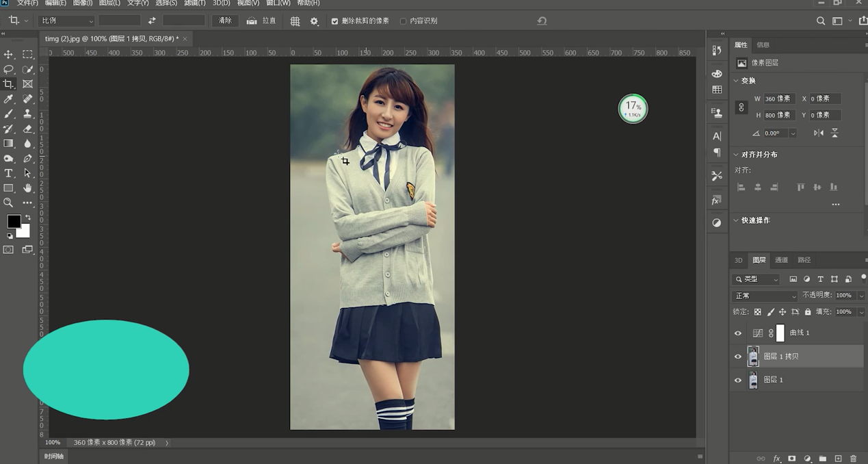
Task: Swap foreground and background colors
Action: [27, 218]
